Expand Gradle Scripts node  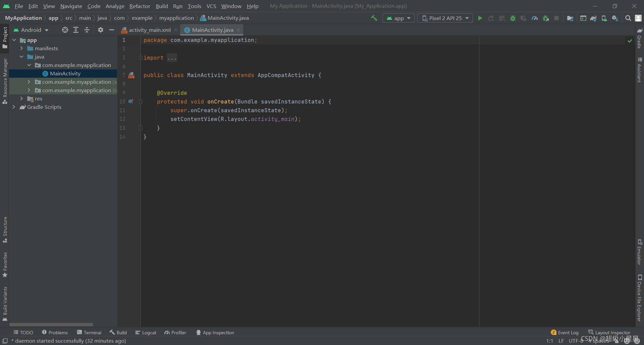14,107
